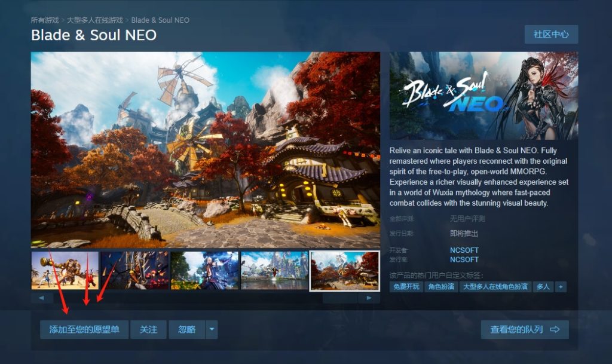The image size is (612, 364).
Task: Open the 所有游戏 breadcrumb link
Action: tap(45, 20)
